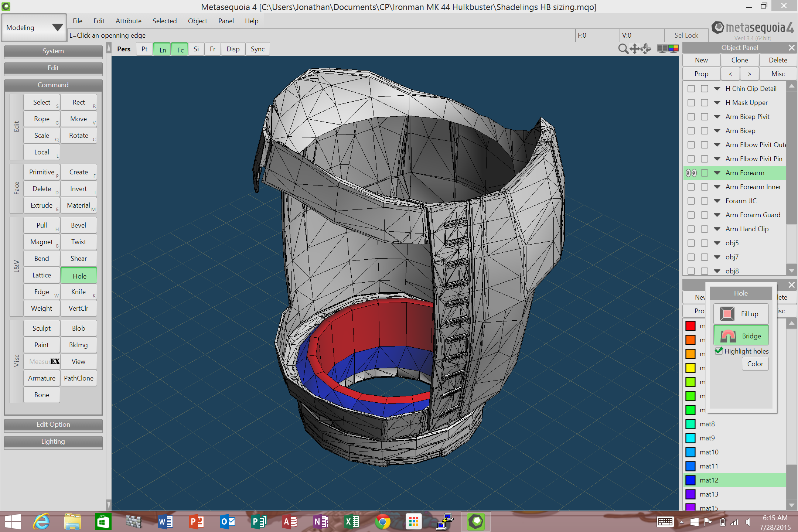Select the purple mat13 color swatch
The image size is (798, 532).
pos(690,494)
